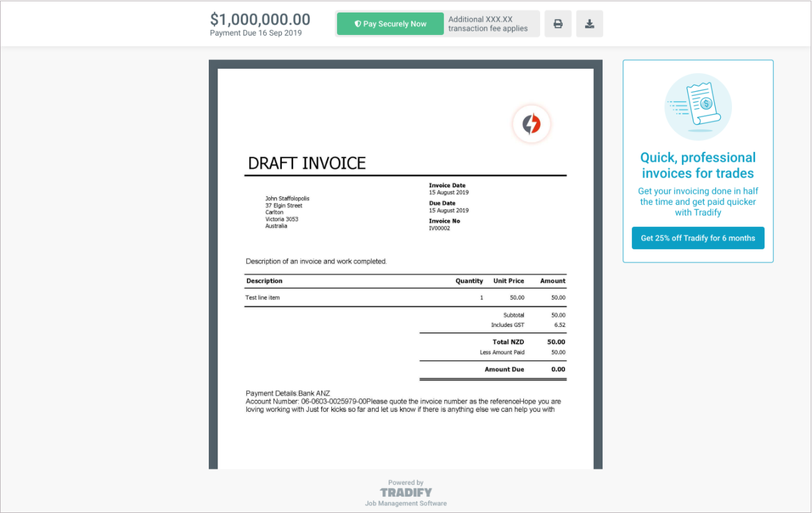Open the Job Management Software link in the footer
Viewport: 812px width, 513px height.
click(405, 503)
